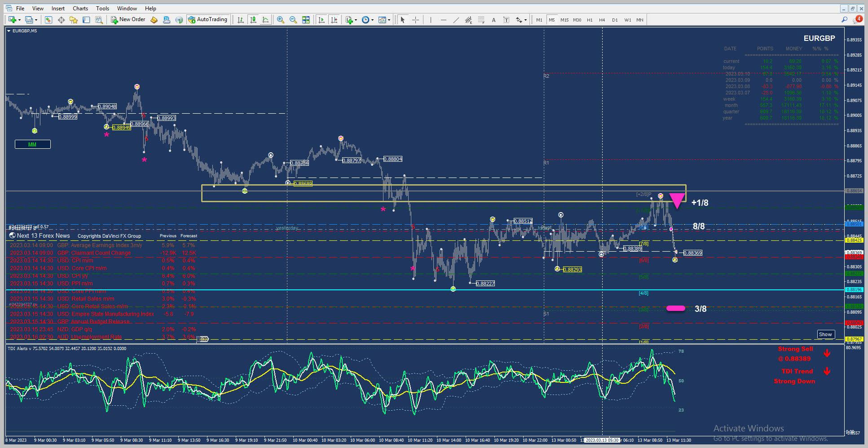
Task: Open the File menu
Action: (x=20, y=9)
